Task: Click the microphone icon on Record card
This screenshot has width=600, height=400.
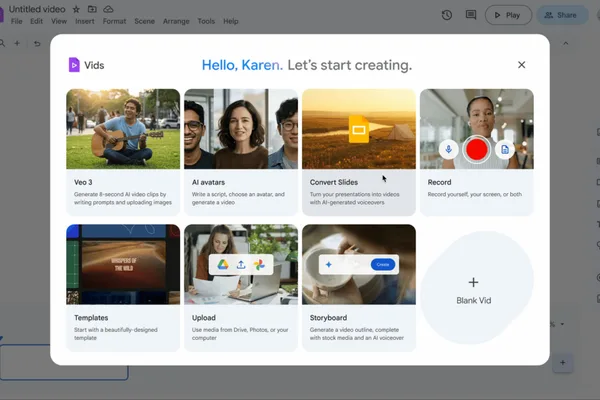Action: (448, 149)
